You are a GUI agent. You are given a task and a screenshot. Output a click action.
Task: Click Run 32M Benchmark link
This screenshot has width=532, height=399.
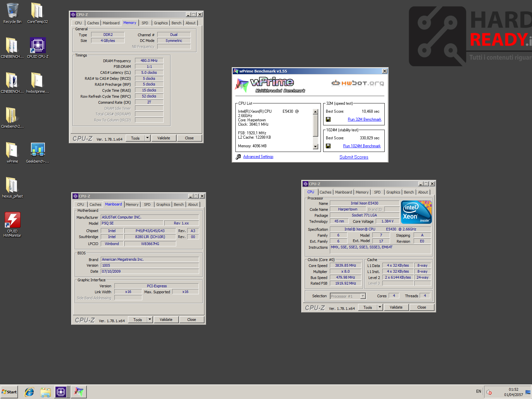(x=364, y=119)
